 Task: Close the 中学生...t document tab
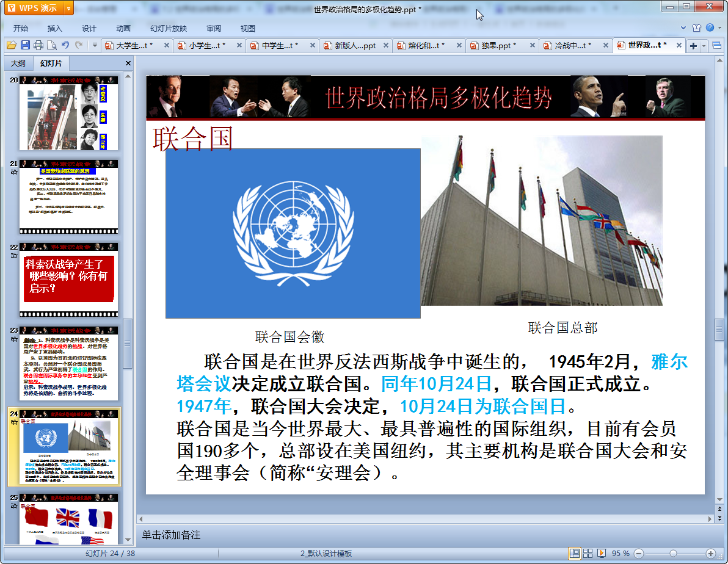[313, 46]
